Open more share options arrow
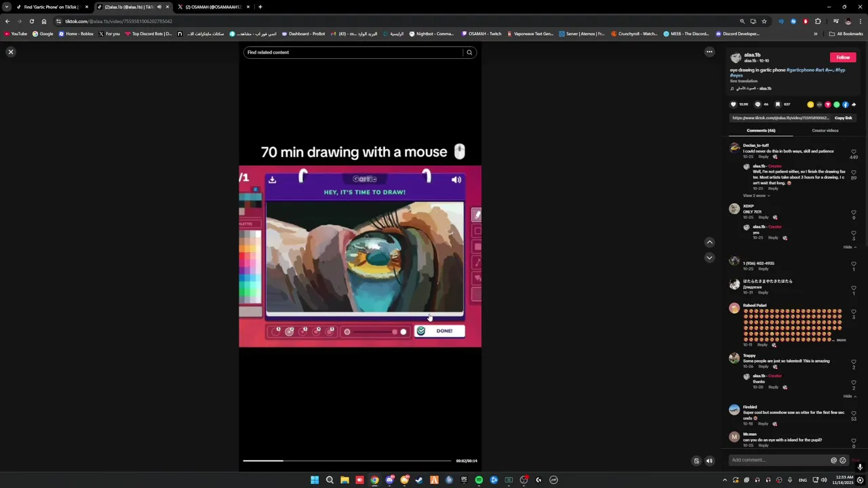This screenshot has width=868, height=488. 854,104
